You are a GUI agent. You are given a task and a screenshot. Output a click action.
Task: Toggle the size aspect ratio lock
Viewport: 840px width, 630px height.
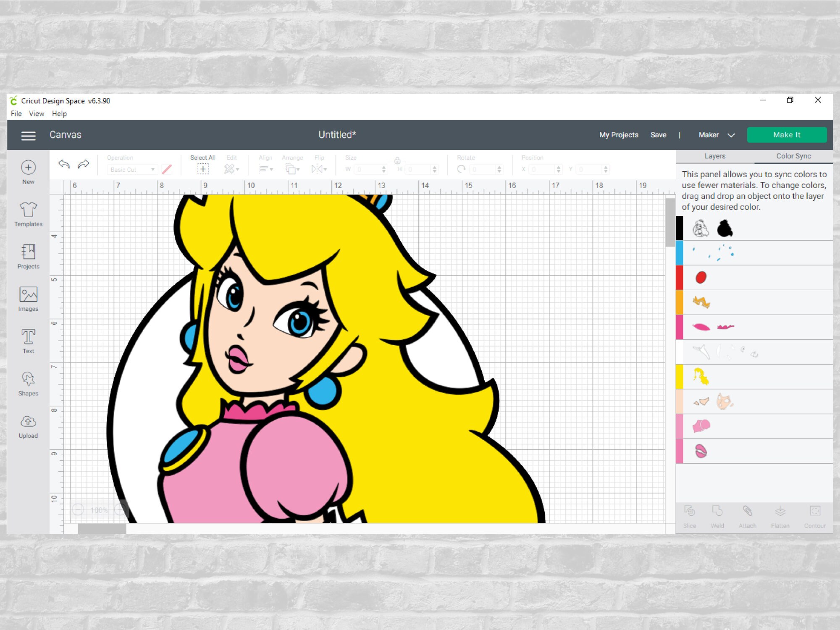coord(397,160)
